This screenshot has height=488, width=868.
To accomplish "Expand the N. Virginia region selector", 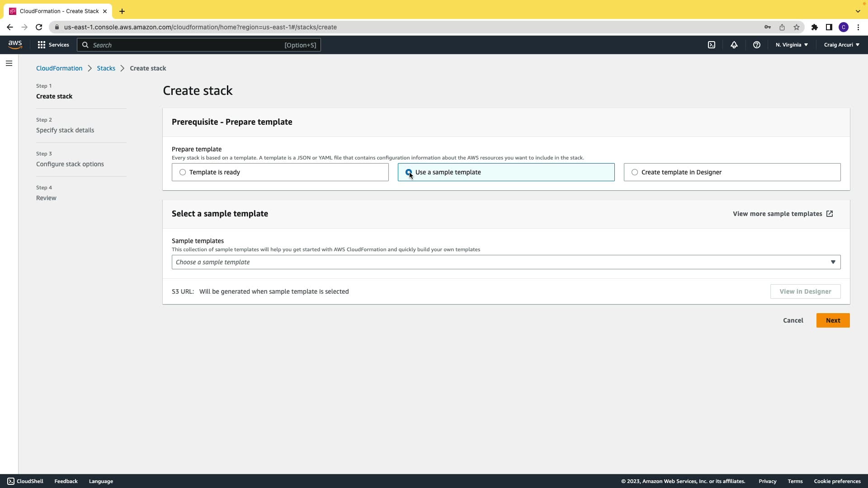I will tap(792, 45).
